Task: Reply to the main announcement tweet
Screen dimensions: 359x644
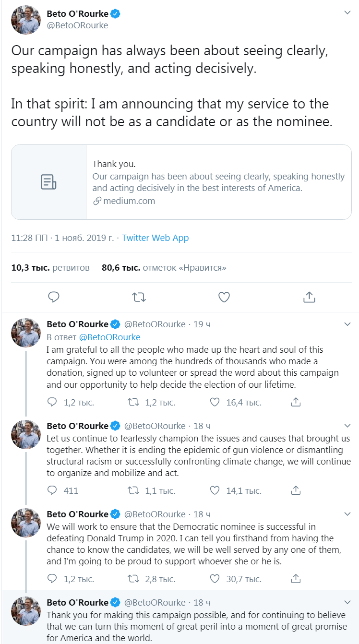Action: 54,297
